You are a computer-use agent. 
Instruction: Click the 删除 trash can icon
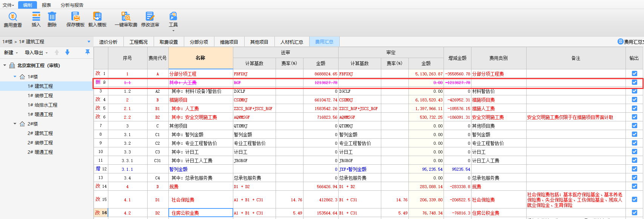point(52,20)
